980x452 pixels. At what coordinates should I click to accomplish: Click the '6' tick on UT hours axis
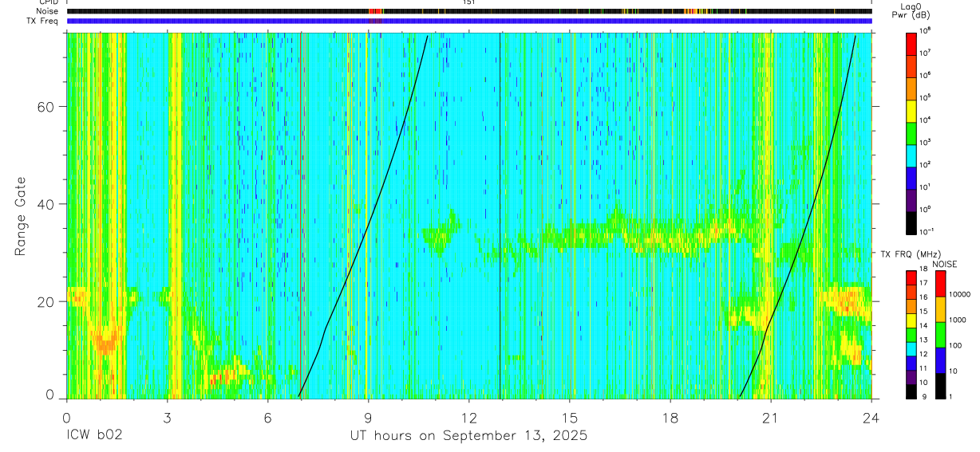[267, 417]
